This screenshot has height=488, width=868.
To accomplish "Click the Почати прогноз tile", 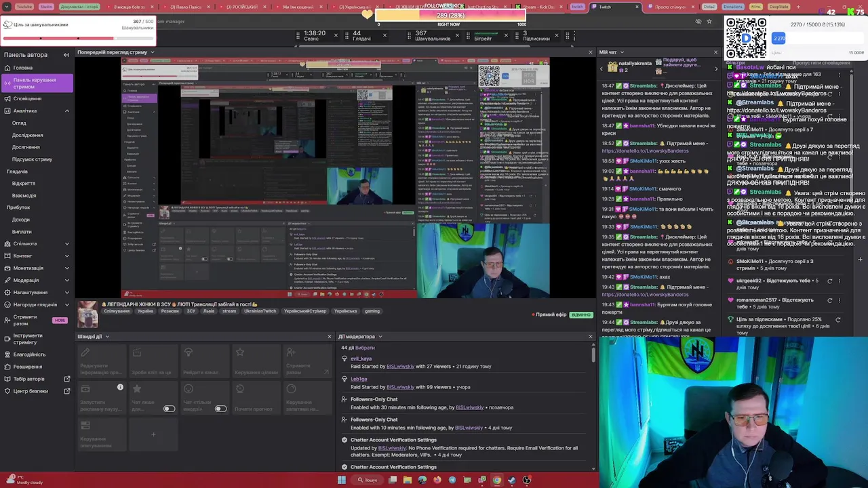I will [x=256, y=399].
